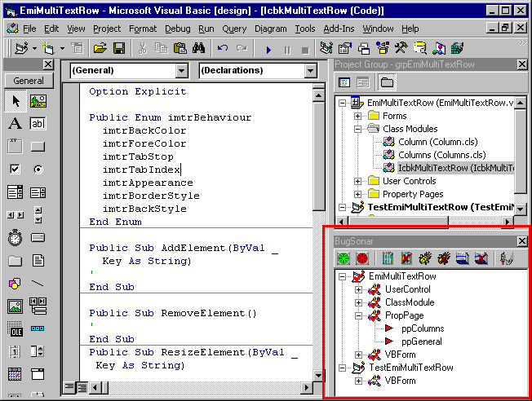
Task: Expand the User Controls folder
Action: pyautogui.click(x=357, y=181)
